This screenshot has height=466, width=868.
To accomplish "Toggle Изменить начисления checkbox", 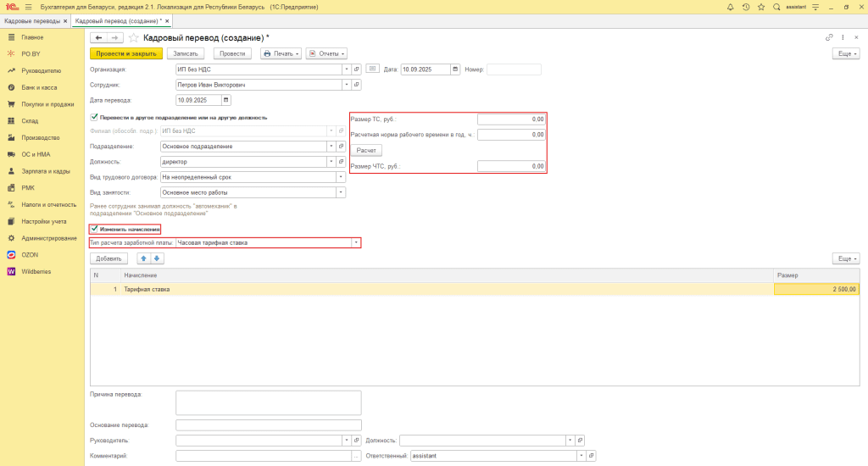I will click(94, 229).
